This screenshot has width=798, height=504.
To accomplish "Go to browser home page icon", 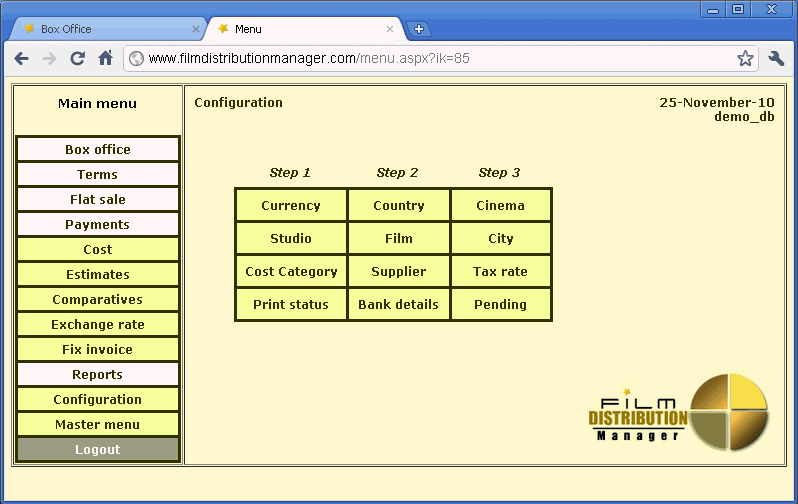I will 105,59.
